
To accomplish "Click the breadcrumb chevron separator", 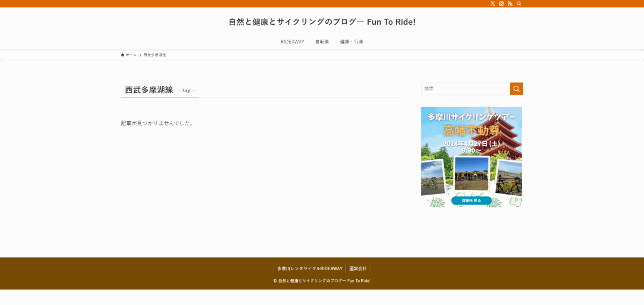I will [x=140, y=55].
